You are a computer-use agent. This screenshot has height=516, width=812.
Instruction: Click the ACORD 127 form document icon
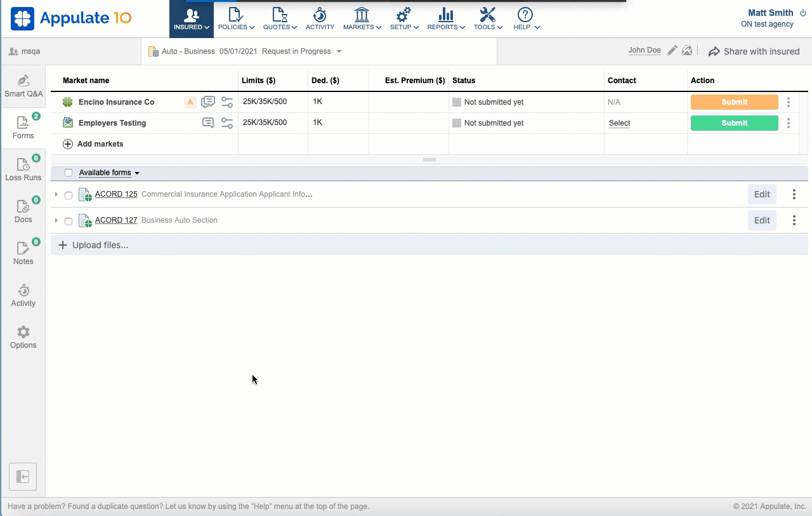tap(85, 221)
